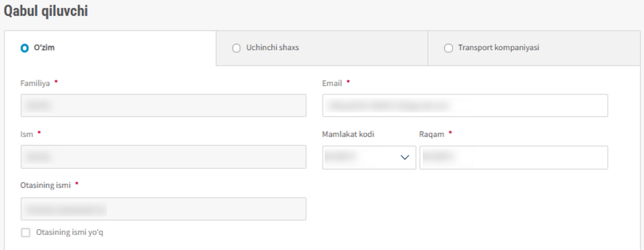Click the Raqam field label
Image resolution: width=644 pixels, height=250 pixels.
coord(432,134)
